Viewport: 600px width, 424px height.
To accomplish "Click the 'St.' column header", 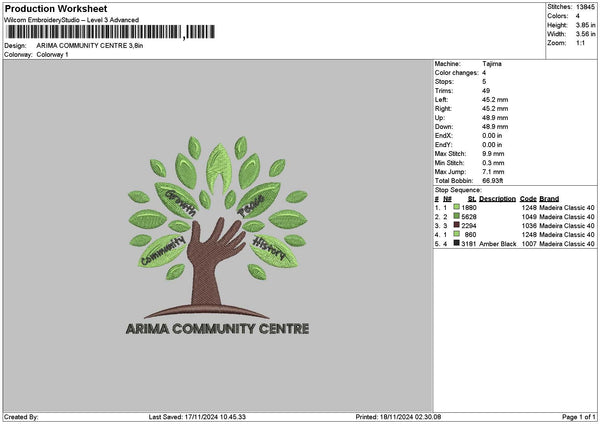I will (x=472, y=199).
